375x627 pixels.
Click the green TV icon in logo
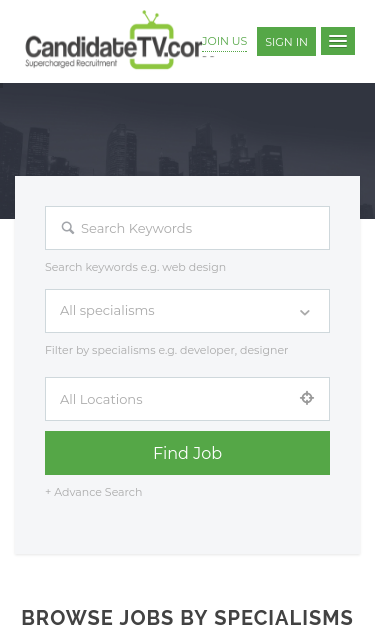click(x=152, y=40)
